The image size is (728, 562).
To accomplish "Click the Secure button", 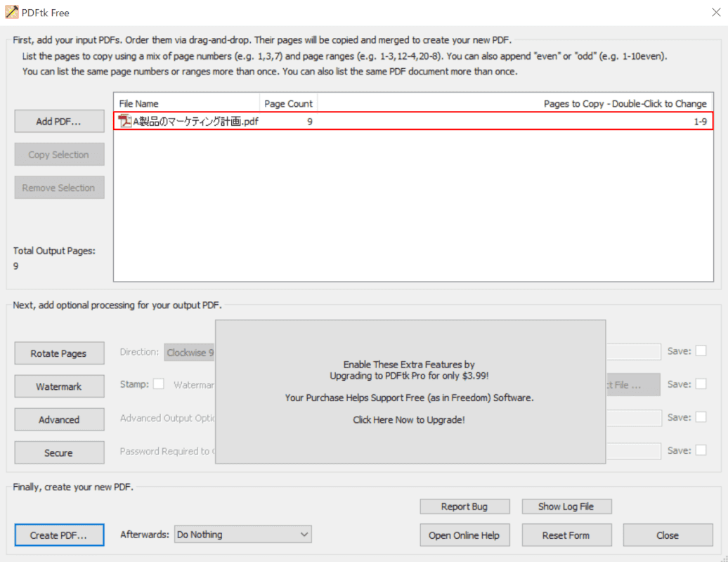I will click(x=59, y=452).
